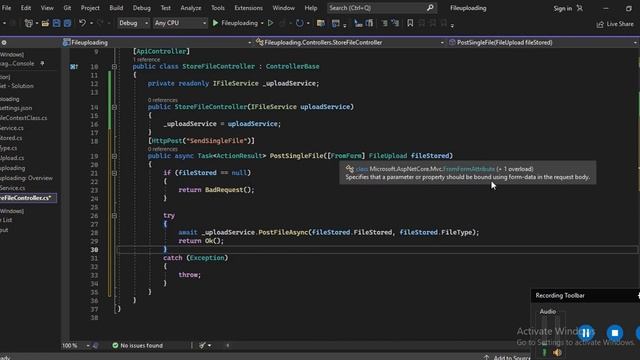Open the Analyze menu
This screenshot has width=640, height=360.
[191, 8]
